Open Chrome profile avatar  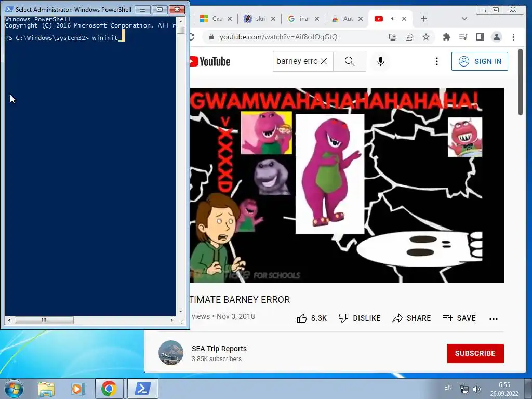pyautogui.click(x=496, y=37)
